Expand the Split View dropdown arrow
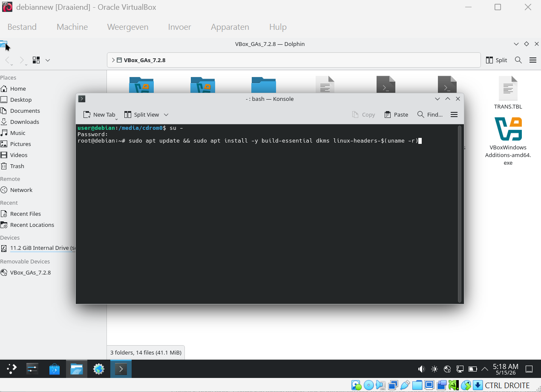 coord(166,114)
